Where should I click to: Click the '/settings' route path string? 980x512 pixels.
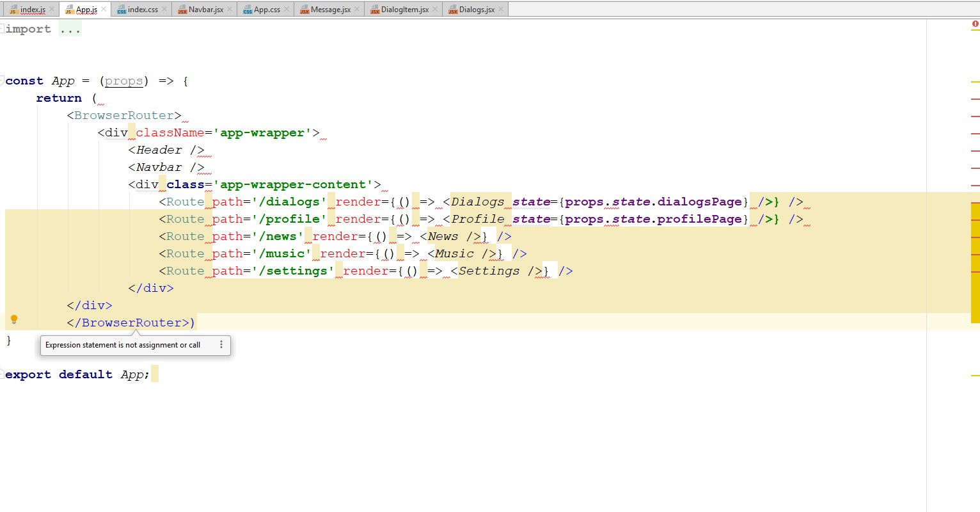click(x=293, y=271)
